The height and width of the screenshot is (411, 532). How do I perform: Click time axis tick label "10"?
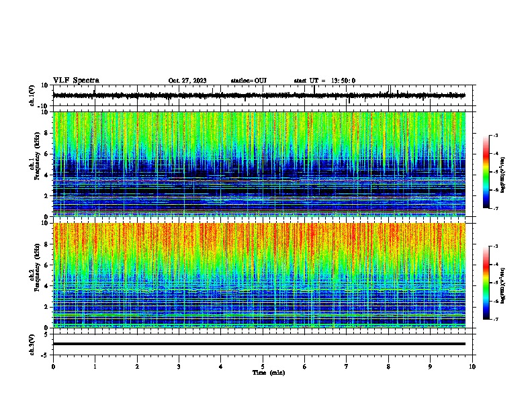472,367
